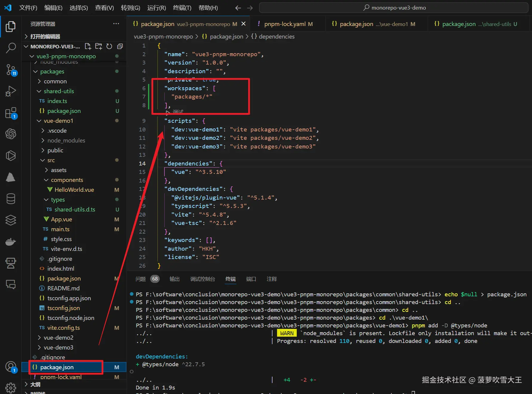Open explorer views and more actions menu
The width and height of the screenshot is (532, 394).
point(116,24)
